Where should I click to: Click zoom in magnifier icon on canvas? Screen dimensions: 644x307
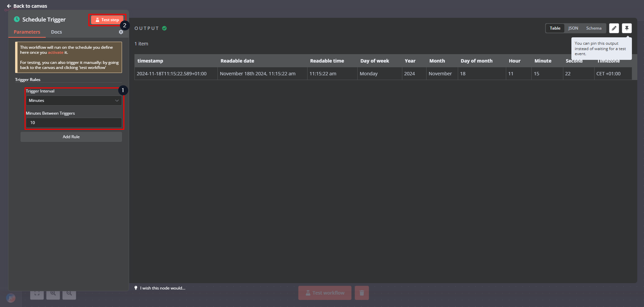pyautogui.click(x=53, y=293)
